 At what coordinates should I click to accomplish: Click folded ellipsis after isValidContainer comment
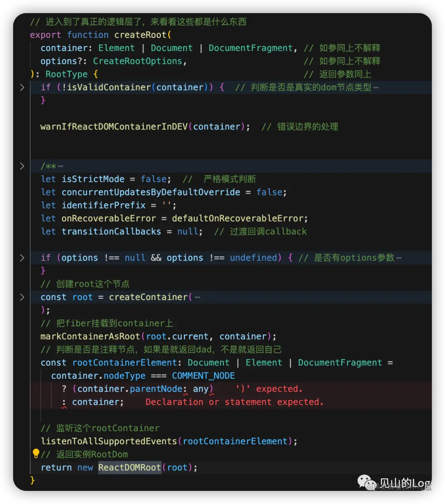[376, 87]
